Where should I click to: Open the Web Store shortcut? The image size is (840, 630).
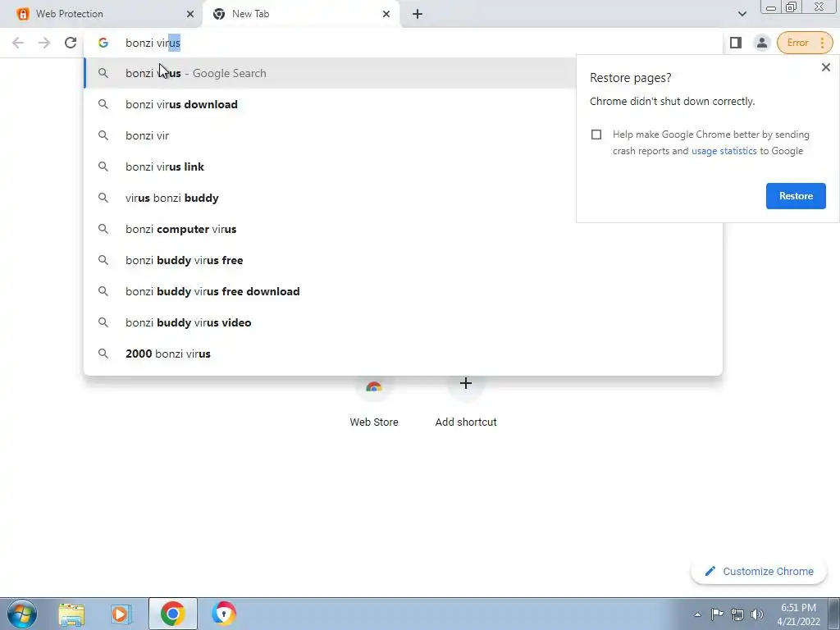374,402
